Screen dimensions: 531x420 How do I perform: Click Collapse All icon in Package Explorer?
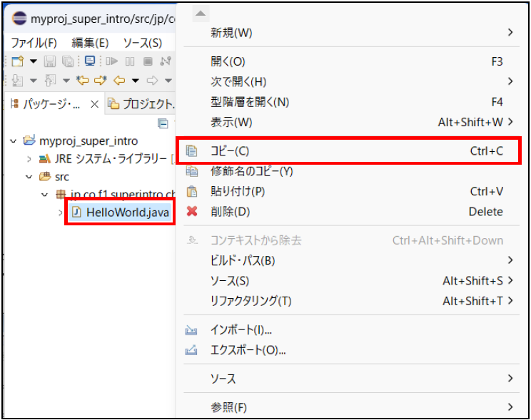coord(163,123)
